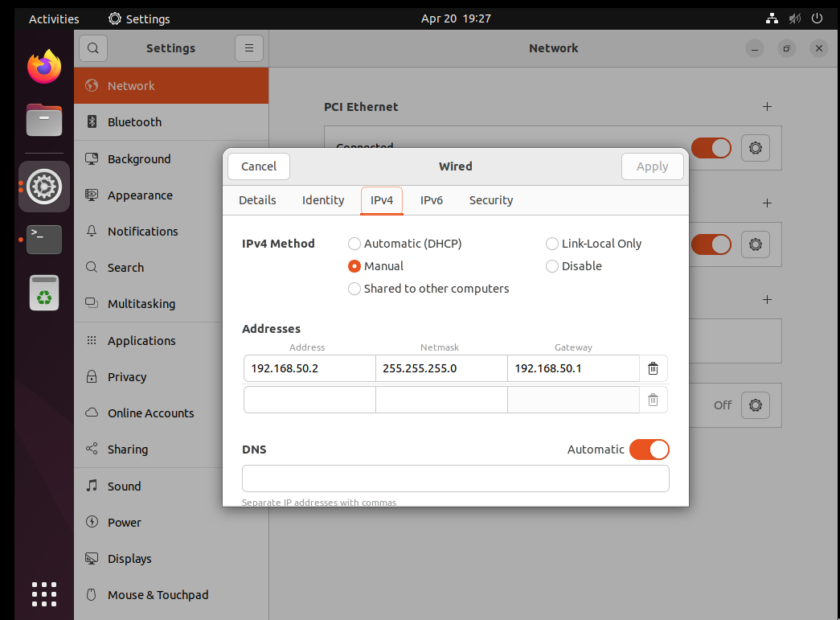Select Link-Local Only radio button

coord(552,244)
